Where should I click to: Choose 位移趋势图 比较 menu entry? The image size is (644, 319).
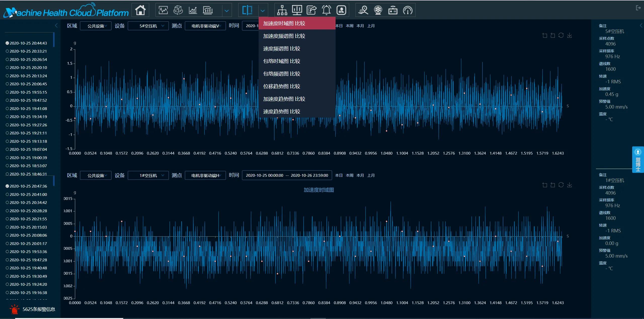click(297, 86)
